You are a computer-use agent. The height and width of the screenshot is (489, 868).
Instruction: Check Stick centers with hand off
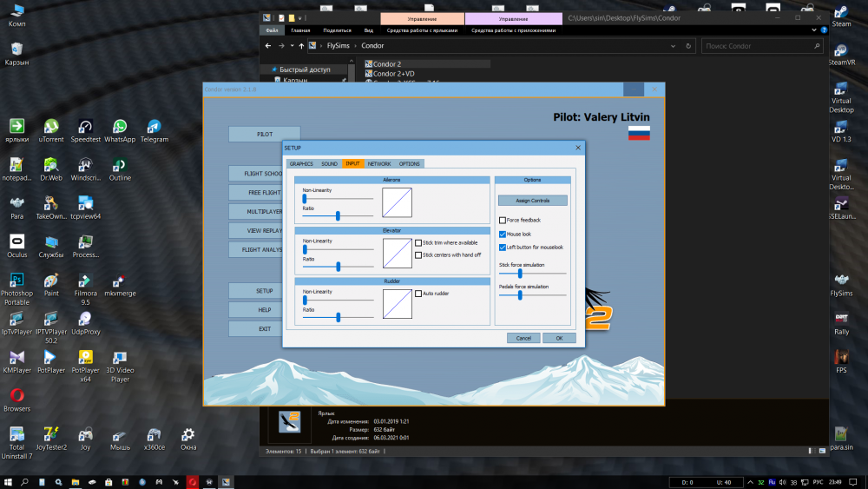pos(418,254)
